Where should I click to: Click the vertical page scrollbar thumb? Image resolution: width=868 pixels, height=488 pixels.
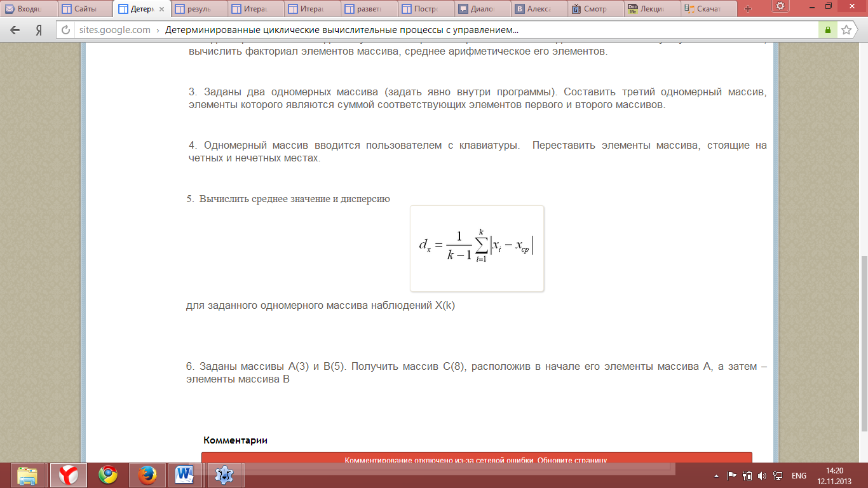point(864,344)
